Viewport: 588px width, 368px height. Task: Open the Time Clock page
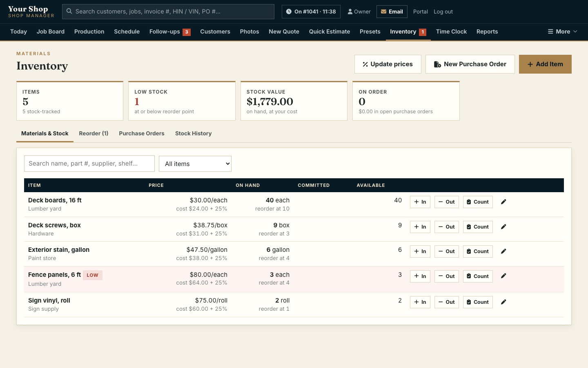point(451,31)
